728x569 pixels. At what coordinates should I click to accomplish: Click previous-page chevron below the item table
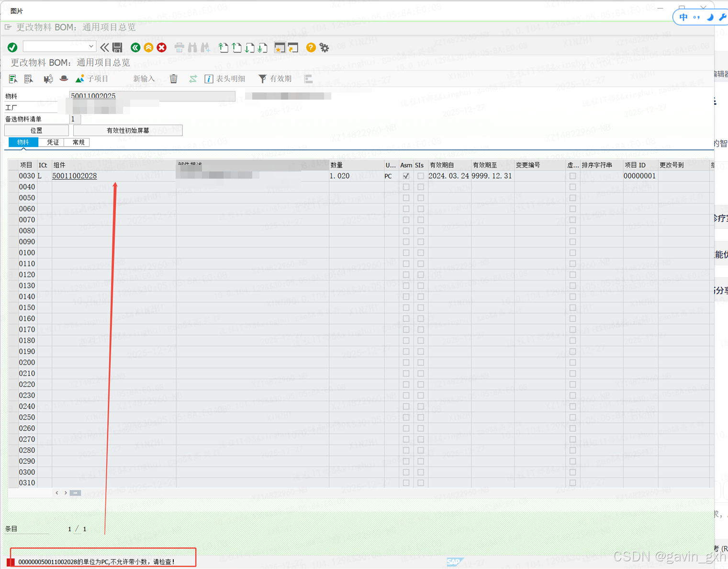click(56, 492)
